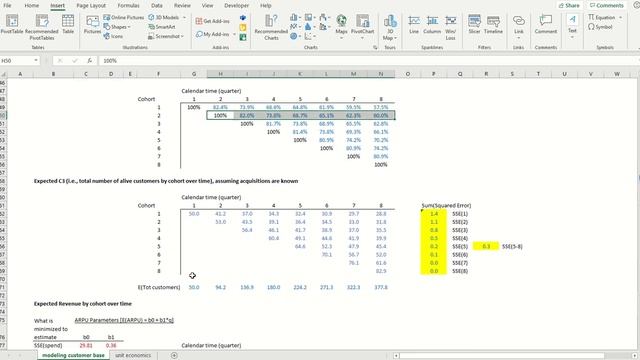Select the modeling customer base sheet tab

(73, 356)
